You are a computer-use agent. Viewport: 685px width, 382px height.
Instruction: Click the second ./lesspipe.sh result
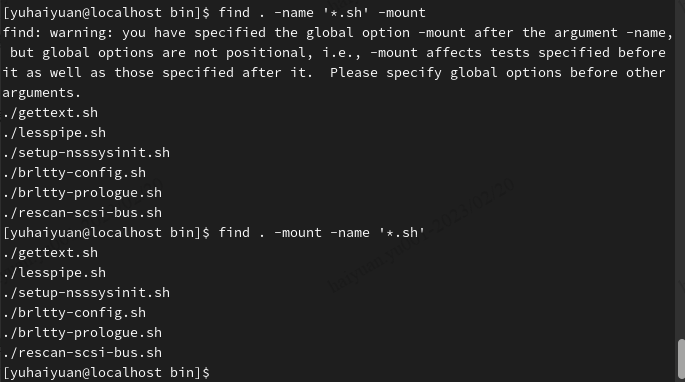54,273
